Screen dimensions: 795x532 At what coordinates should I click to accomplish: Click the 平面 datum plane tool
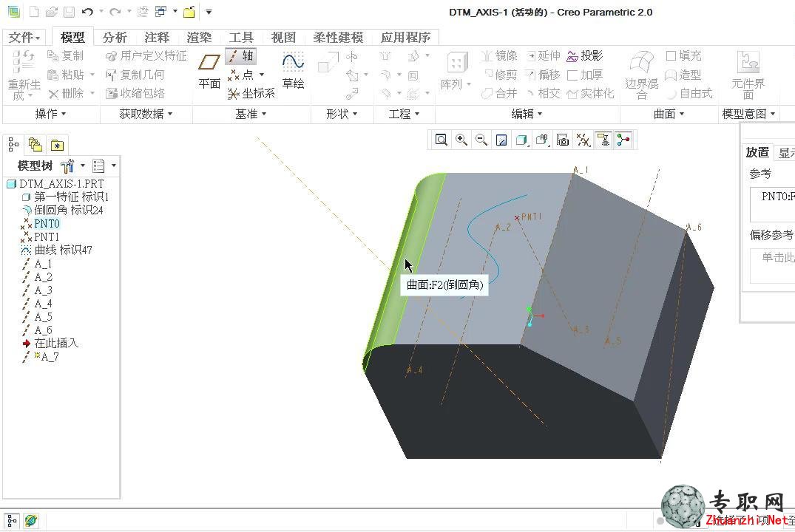pyautogui.click(x=209, y=71)
